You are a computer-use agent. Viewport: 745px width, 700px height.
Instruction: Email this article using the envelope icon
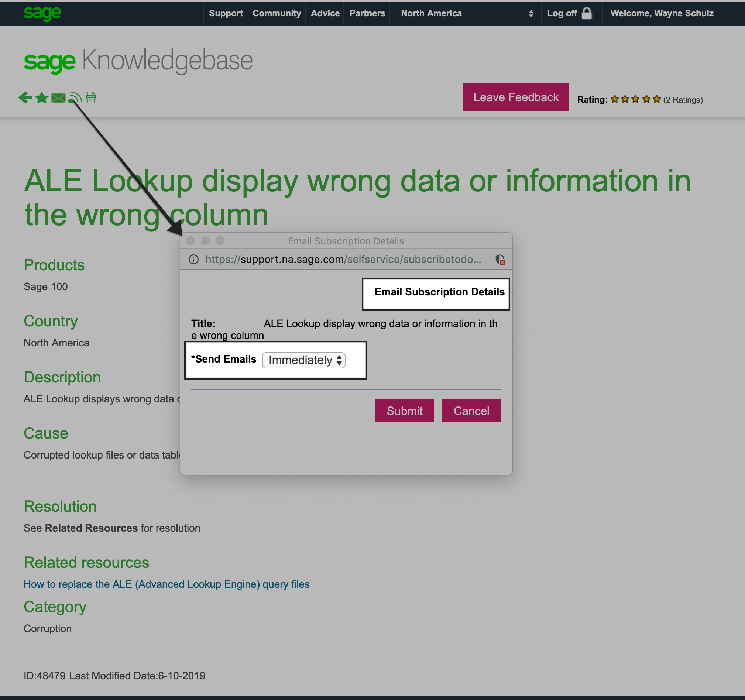point(58,98)
